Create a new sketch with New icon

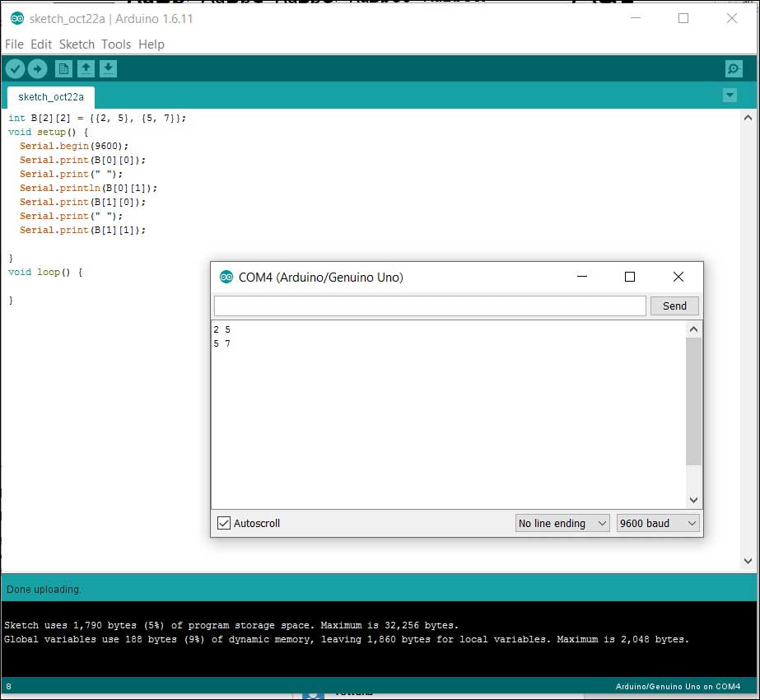tap(63, 69)
